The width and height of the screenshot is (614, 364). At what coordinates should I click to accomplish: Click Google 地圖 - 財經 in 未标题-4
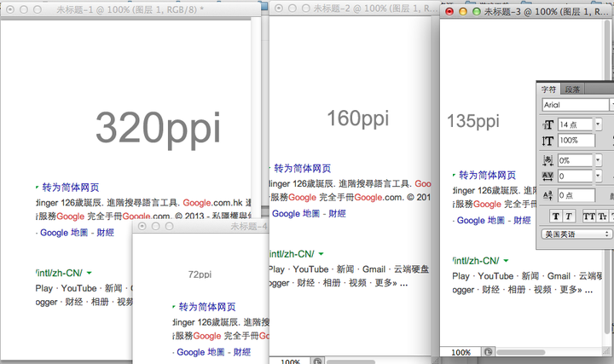coord(213,352)
